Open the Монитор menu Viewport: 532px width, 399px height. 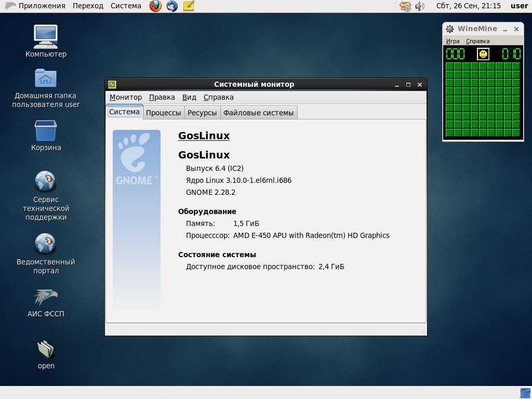pyautogui.click(x=126, y=97)
